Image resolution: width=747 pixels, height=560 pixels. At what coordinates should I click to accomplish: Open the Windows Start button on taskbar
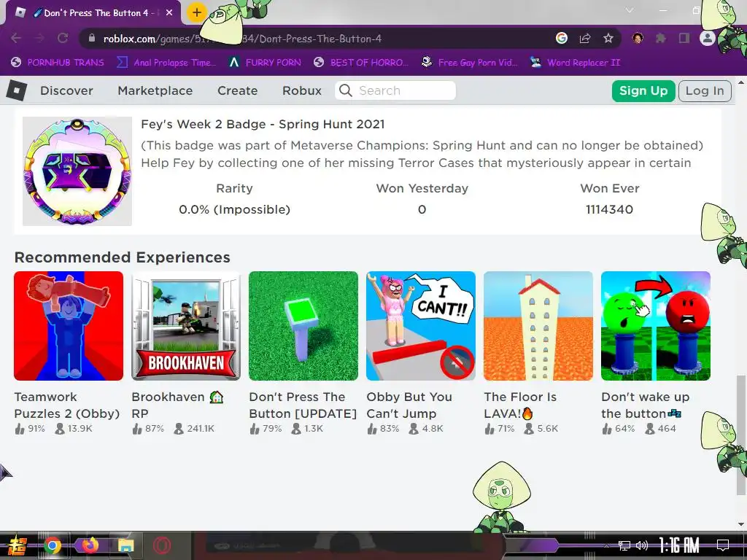pos(16,545)
